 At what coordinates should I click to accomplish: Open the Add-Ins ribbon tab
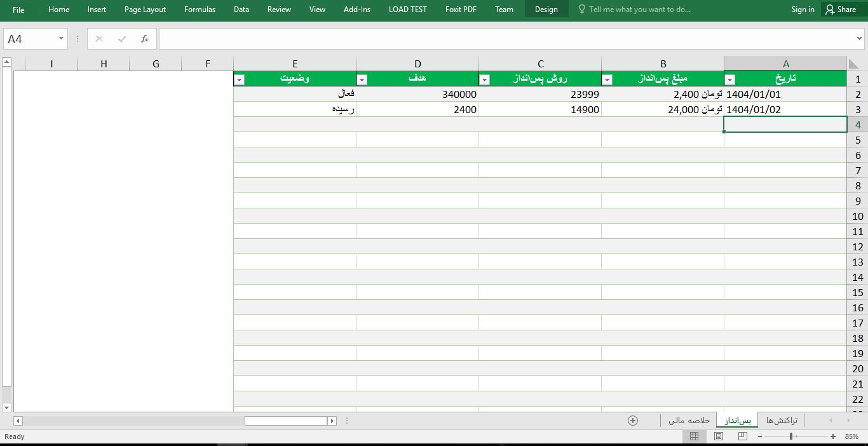(357, 10)
